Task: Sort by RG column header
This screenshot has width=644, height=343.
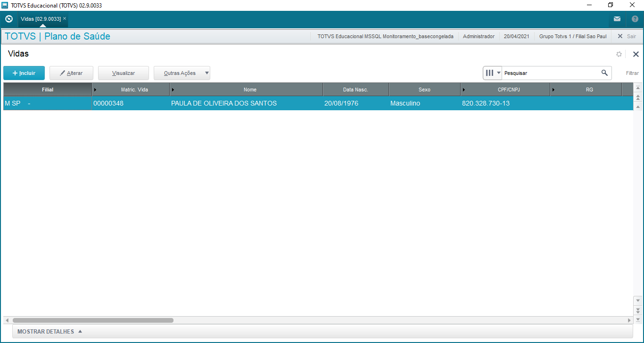Action: 586,90
